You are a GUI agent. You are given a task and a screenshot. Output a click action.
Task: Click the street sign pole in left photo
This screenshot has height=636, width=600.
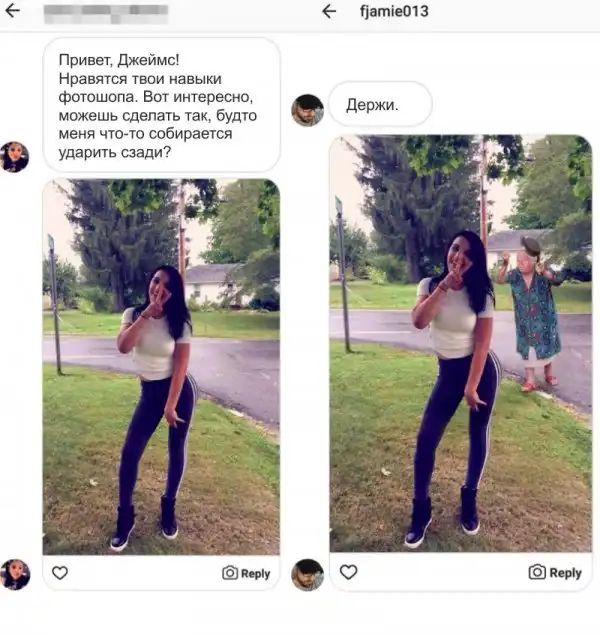(55, 304)
